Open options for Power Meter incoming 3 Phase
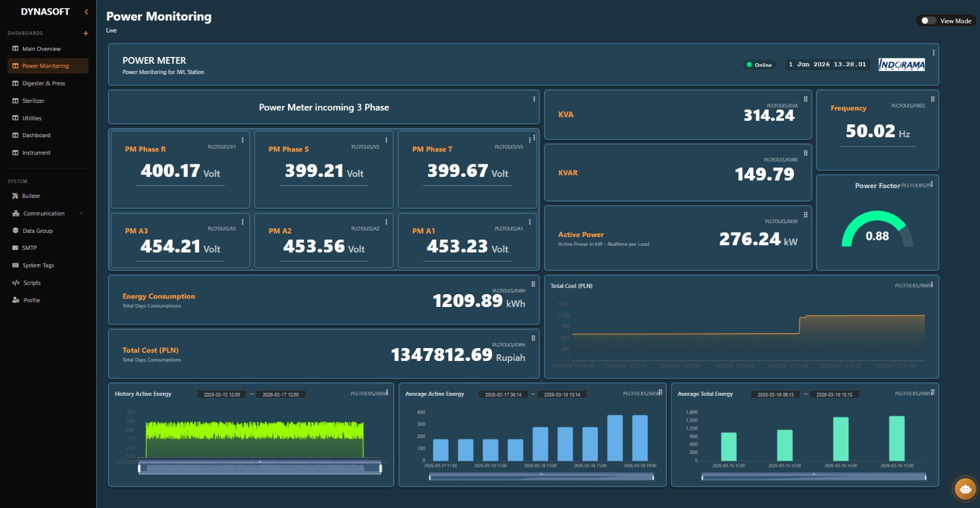 [534, 99]
